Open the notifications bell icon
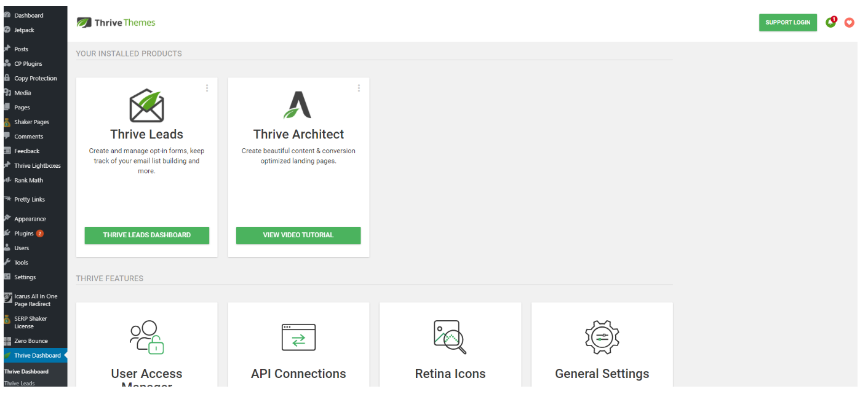Screen dimensions: 868x394 (x=830, y=23)
